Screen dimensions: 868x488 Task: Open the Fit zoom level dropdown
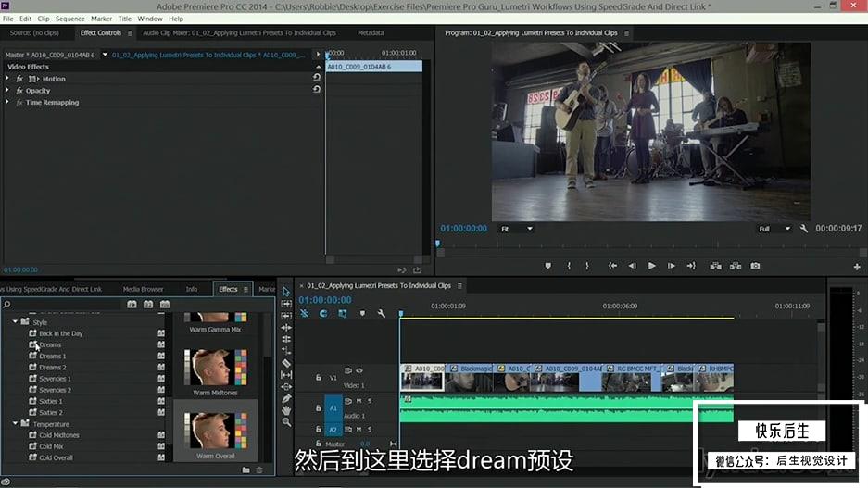point(516,229)
